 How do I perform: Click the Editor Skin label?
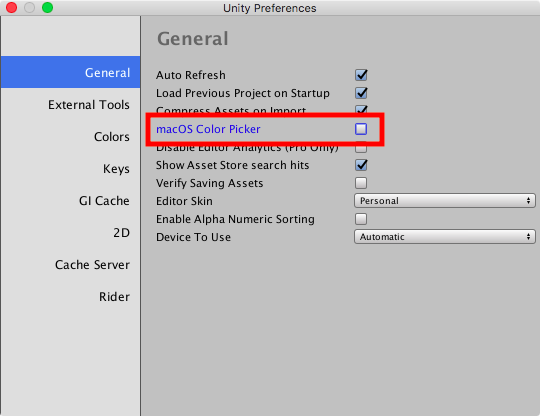184,201
